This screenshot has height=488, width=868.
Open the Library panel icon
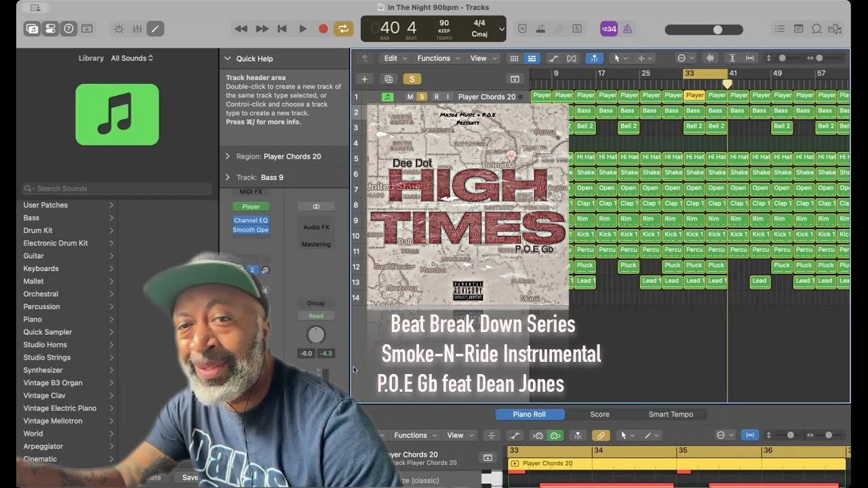click(x=32, y=28)
